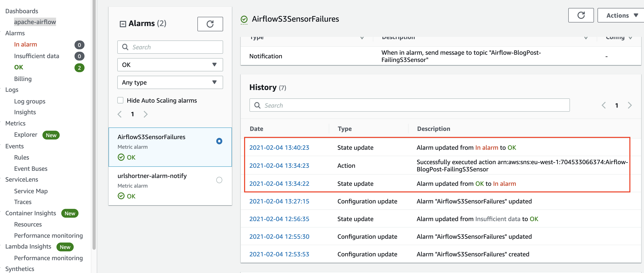644x273 pixels.
Task: Open the apache-airflow dashboard link
Action: pos(35,22)
